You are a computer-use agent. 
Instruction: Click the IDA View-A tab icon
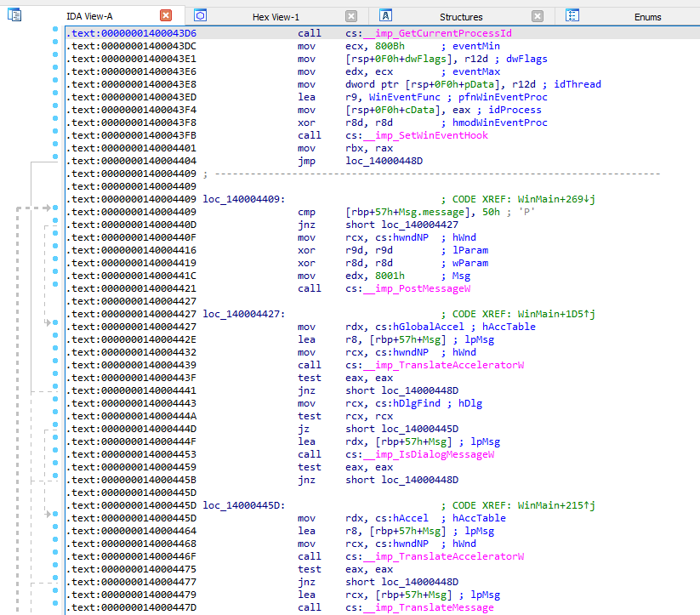tap(14, 15)
